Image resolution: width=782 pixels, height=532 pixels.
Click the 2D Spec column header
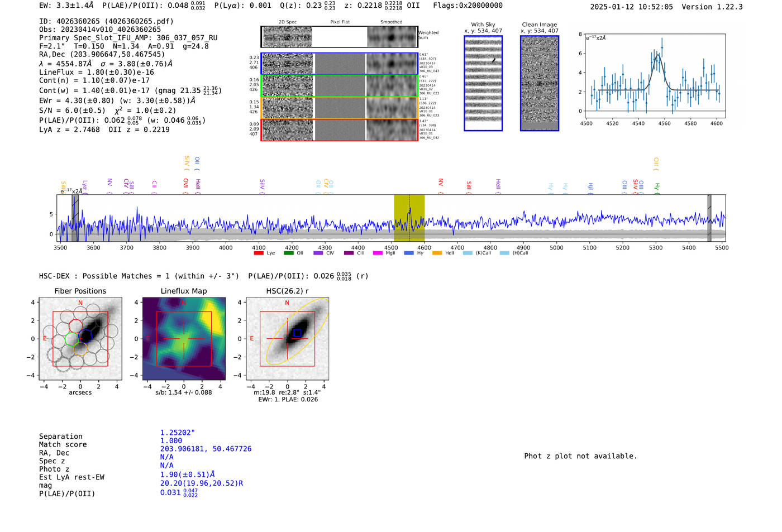click(x=288, y=22)
